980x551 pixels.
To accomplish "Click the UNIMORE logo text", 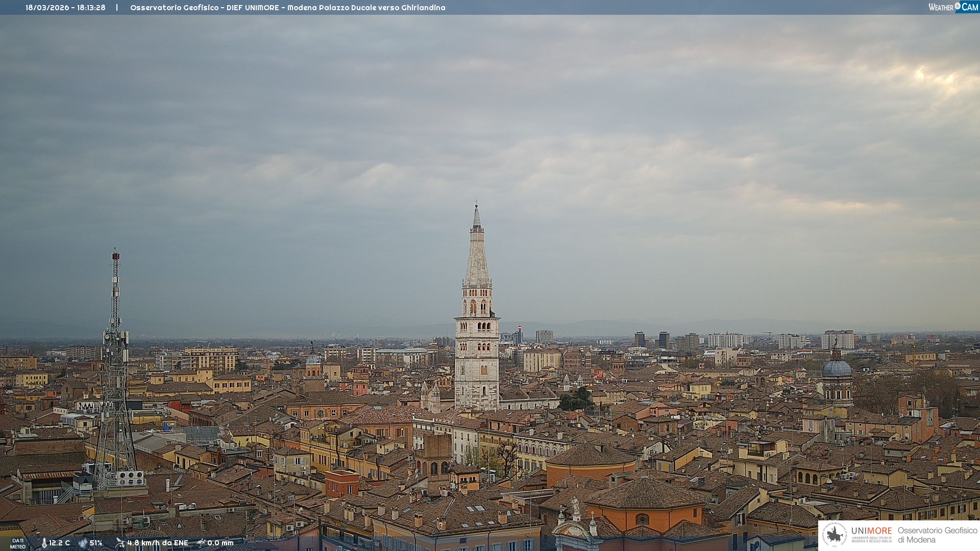I will coord(871,531).
